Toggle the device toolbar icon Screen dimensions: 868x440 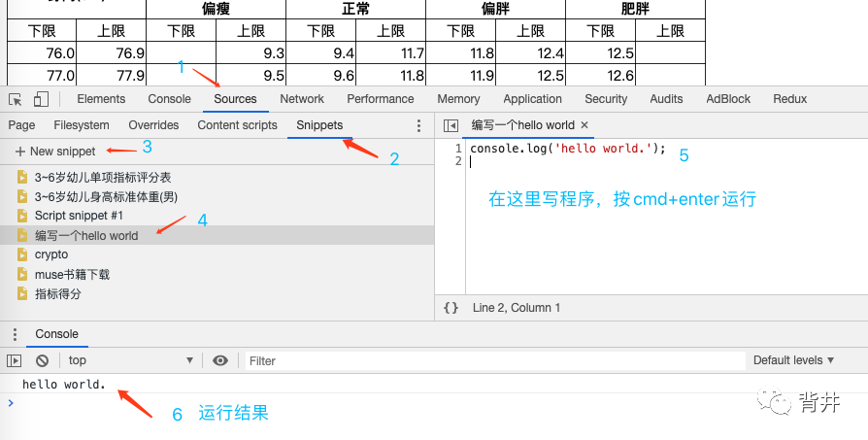click(41, 99)
